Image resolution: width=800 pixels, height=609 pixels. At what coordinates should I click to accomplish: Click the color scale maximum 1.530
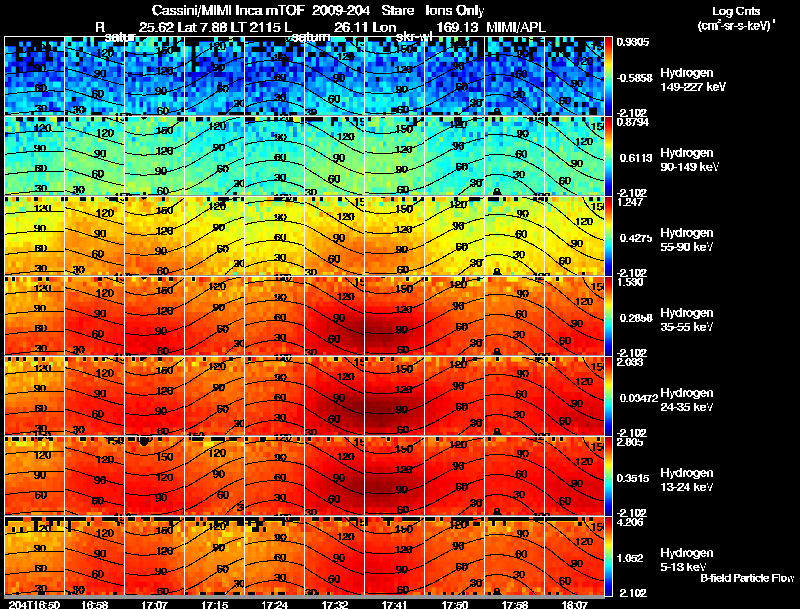tap(630, 283)
